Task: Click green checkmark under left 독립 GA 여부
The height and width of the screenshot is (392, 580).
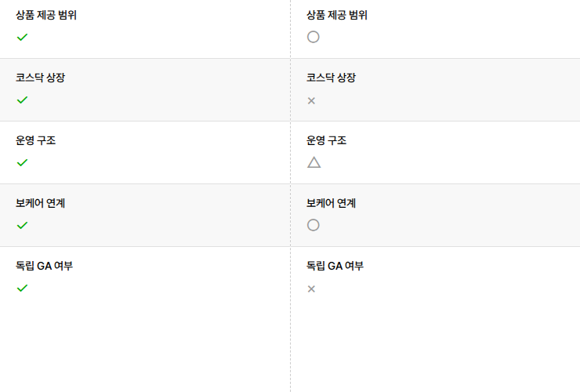Action: 22,288
